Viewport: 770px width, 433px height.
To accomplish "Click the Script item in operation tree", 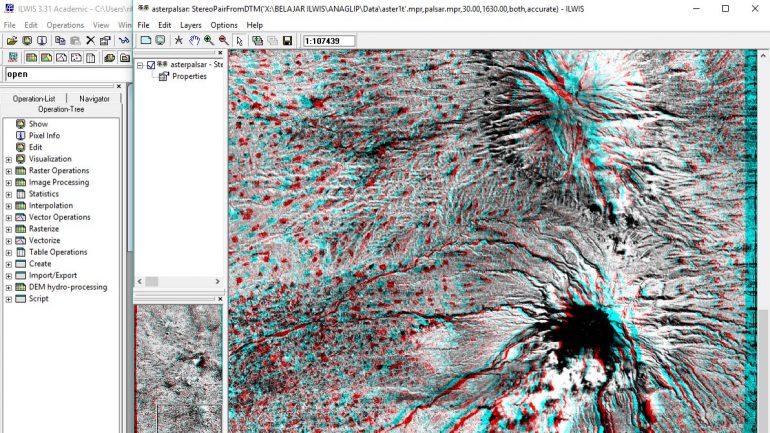I will click(38, 298).
